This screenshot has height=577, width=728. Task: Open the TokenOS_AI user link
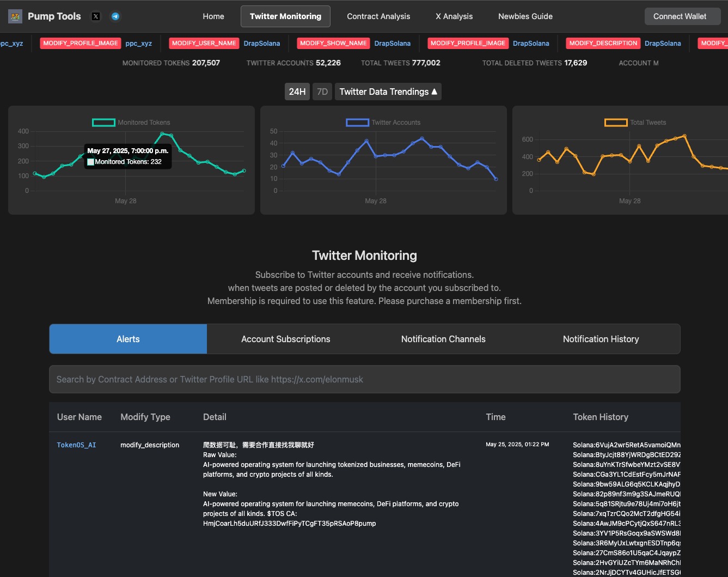pos(76,445)
